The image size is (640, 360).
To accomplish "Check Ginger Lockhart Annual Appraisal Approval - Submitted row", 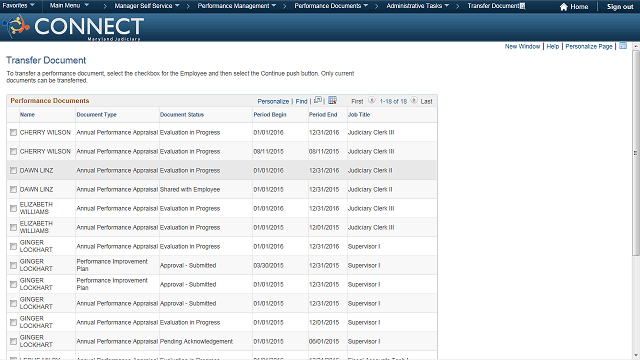I will pyautogui.click(x=13, y=303).
